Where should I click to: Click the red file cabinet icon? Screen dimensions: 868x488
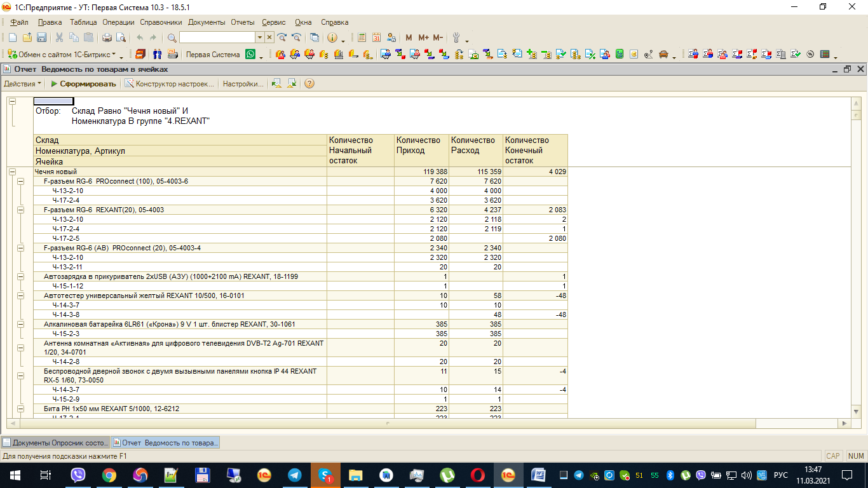[140, 55]
